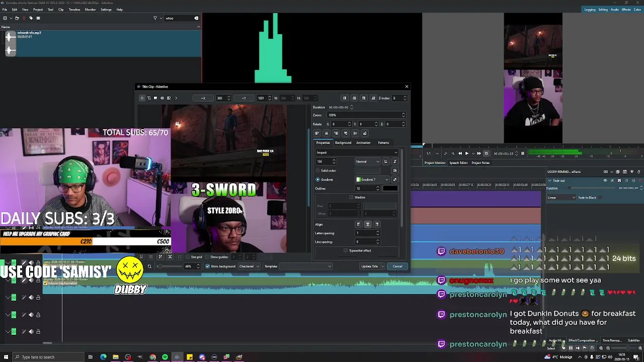Enable the Shadow checkbox
The image size is (644, 362).
pyautogui.click(x=351, y=198)
